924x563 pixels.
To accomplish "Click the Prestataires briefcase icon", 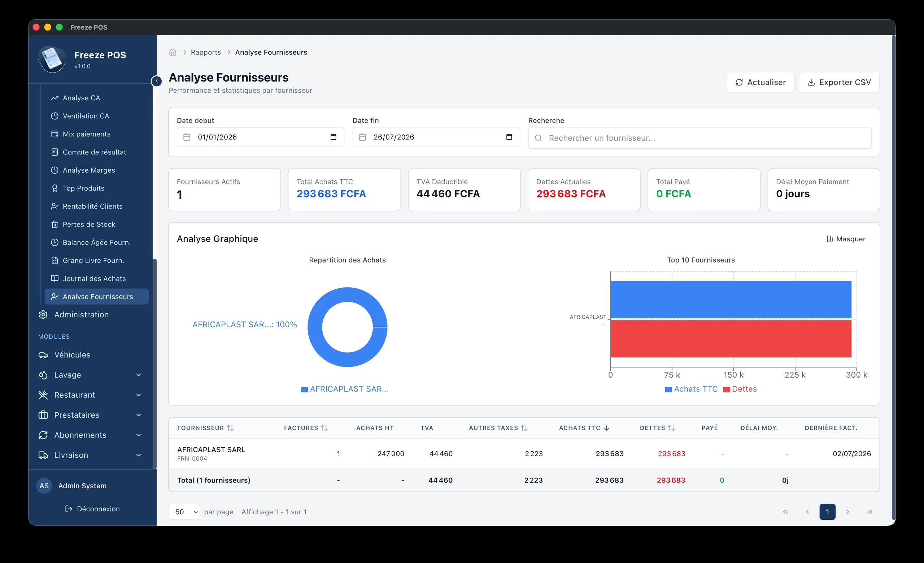I will coord(43,415).
